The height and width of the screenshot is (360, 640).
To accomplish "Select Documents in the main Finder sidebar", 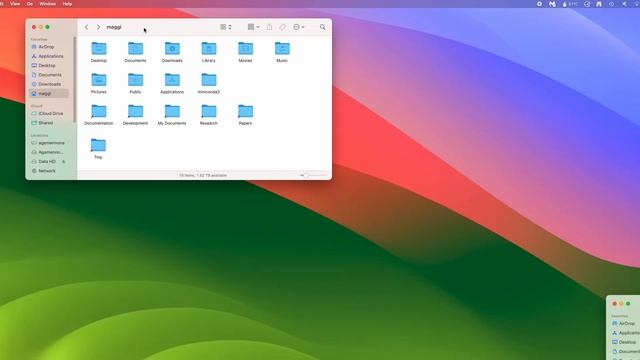I will point(49,75).
